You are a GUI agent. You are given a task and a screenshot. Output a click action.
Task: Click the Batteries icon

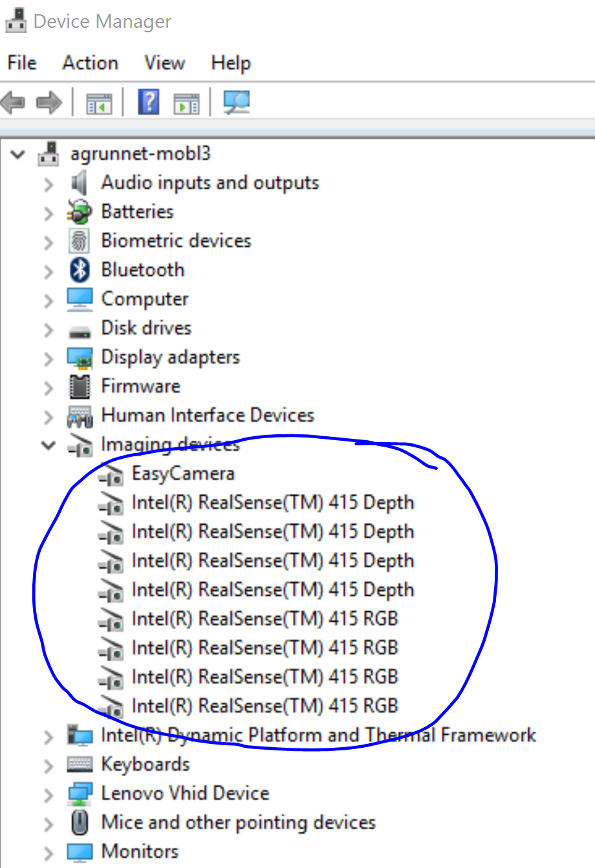[x=80, y=212]
